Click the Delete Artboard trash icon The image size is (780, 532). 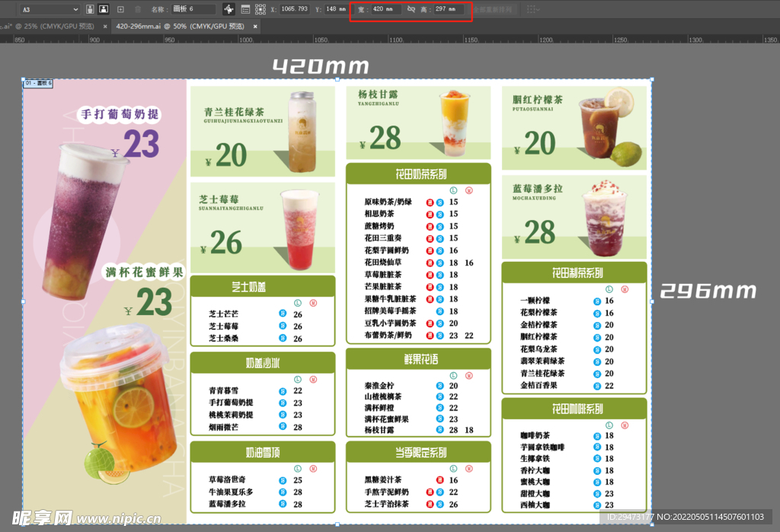point(136,9)
